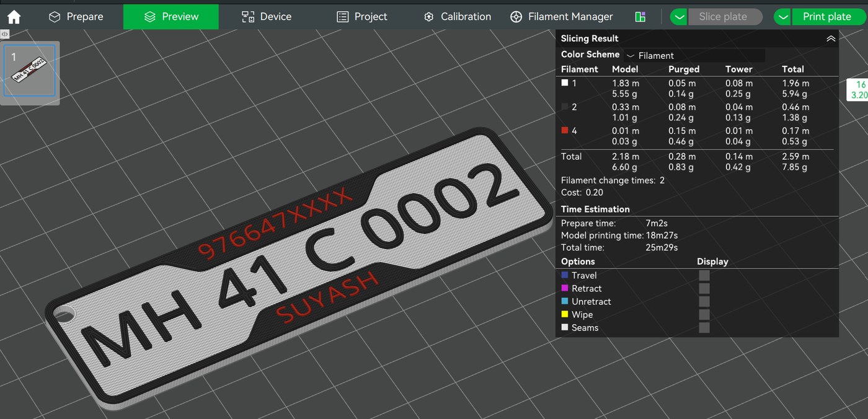The width and height of the screenshot is (868, 419).
Task: Click the 'Filament change times: 2' text
Action: (613, 180)
